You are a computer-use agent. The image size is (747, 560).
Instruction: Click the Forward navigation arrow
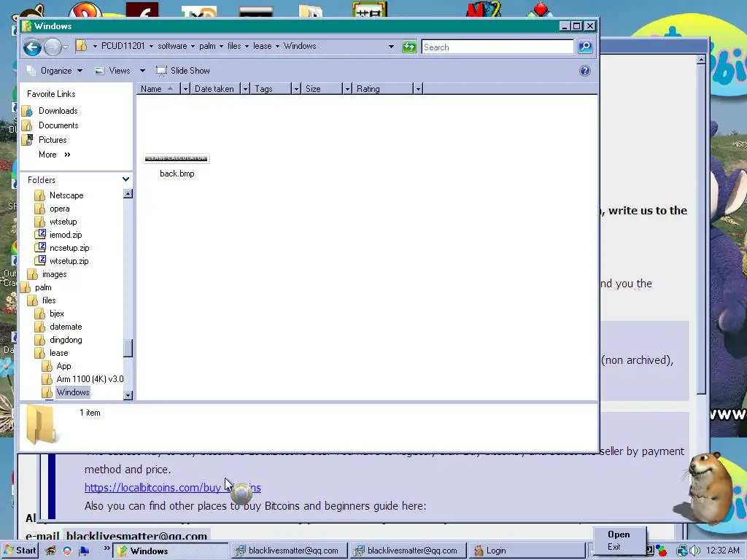53,47
